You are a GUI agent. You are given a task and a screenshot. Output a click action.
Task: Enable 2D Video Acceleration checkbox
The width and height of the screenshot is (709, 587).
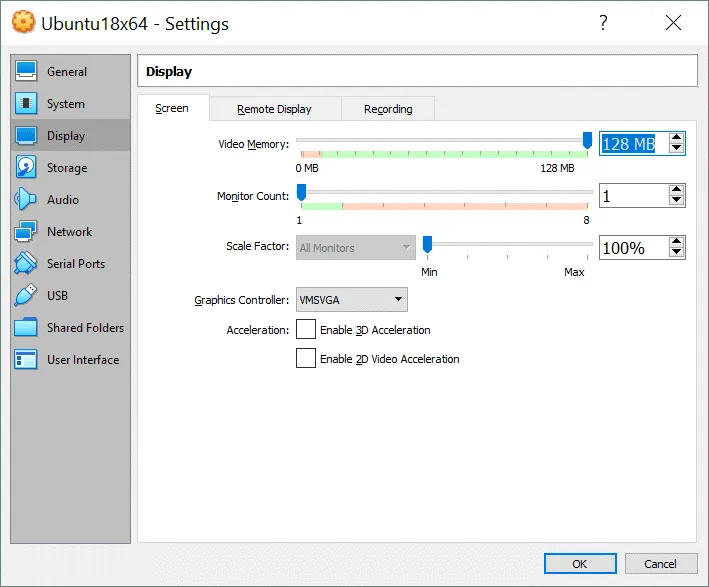(x=306, y=359)
